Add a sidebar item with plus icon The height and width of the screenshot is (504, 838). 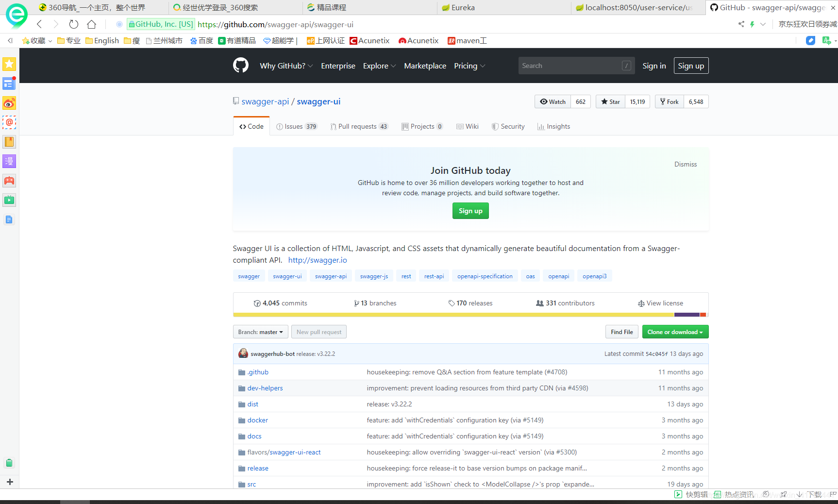point(10,482)
